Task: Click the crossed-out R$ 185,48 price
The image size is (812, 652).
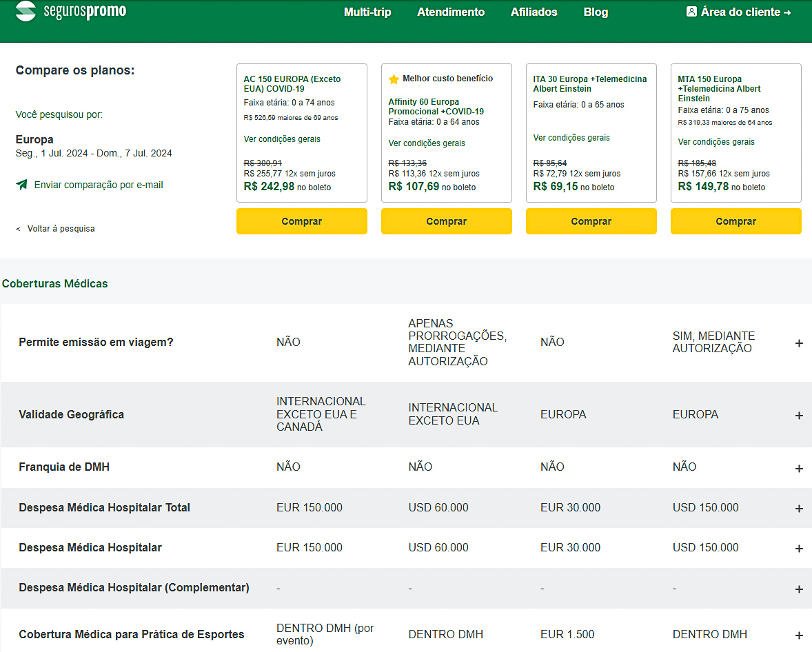Action: pos(697,163)
